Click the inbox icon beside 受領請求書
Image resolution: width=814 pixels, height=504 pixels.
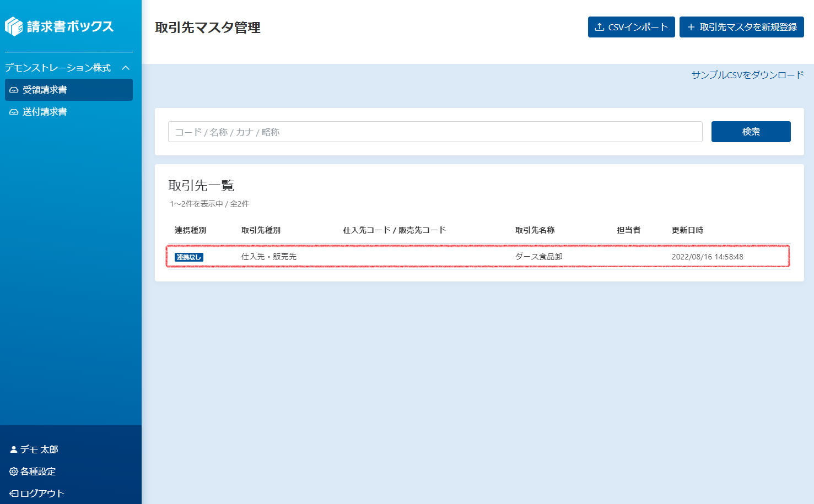pyautogui.click(x=14, y=90)
